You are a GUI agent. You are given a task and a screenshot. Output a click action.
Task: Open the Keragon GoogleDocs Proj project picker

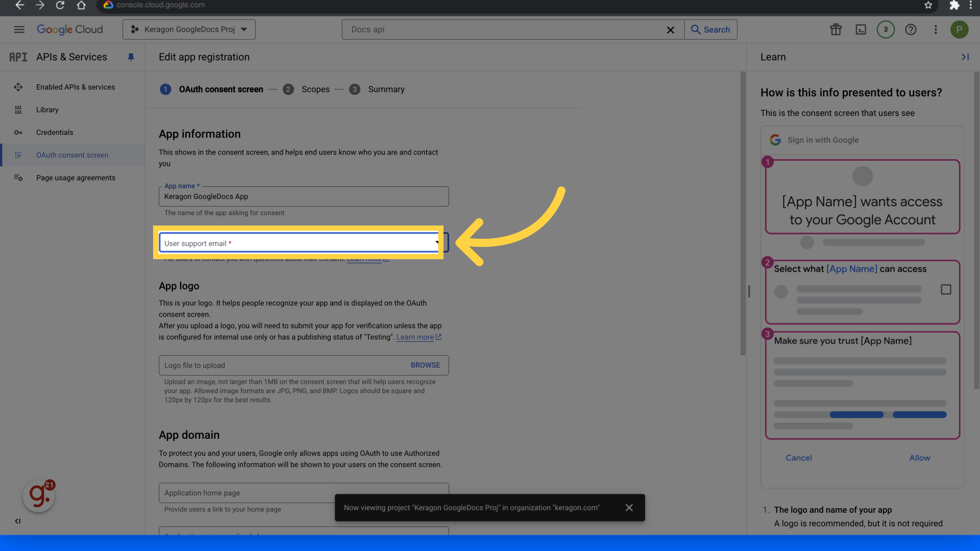point(189,30)
